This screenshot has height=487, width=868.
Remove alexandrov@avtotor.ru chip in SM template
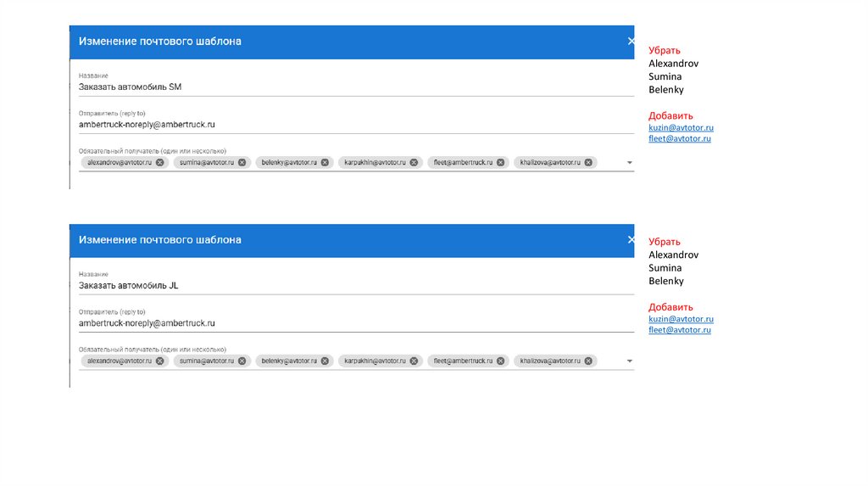point(160,162)
